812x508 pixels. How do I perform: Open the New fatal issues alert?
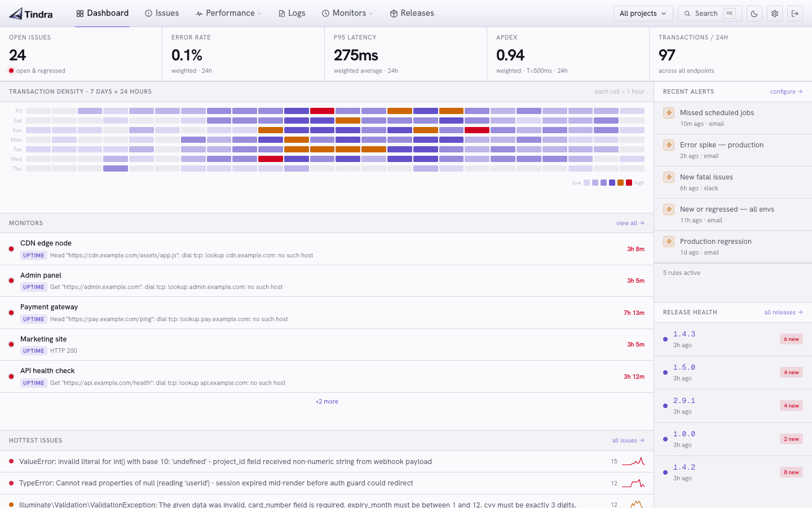(733, 182)
